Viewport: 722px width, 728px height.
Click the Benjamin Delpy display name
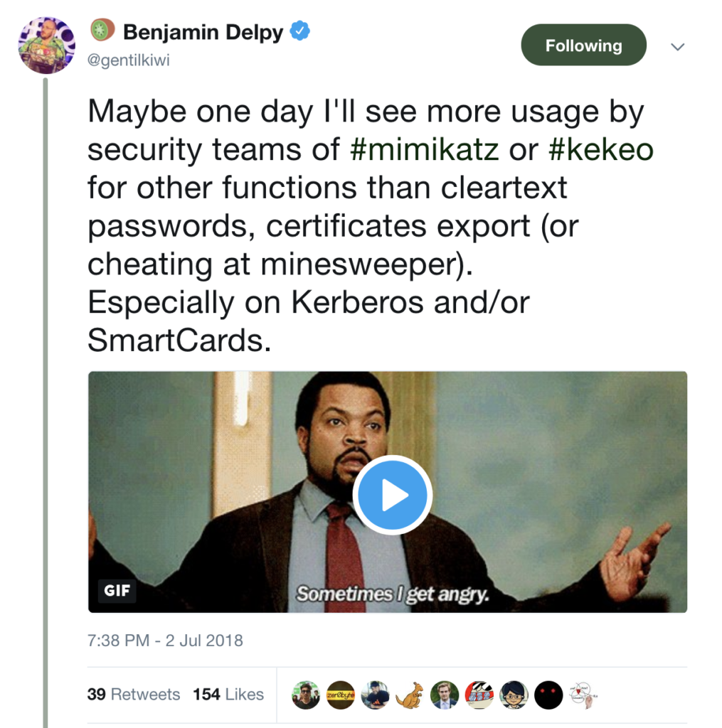click(202, 32)
